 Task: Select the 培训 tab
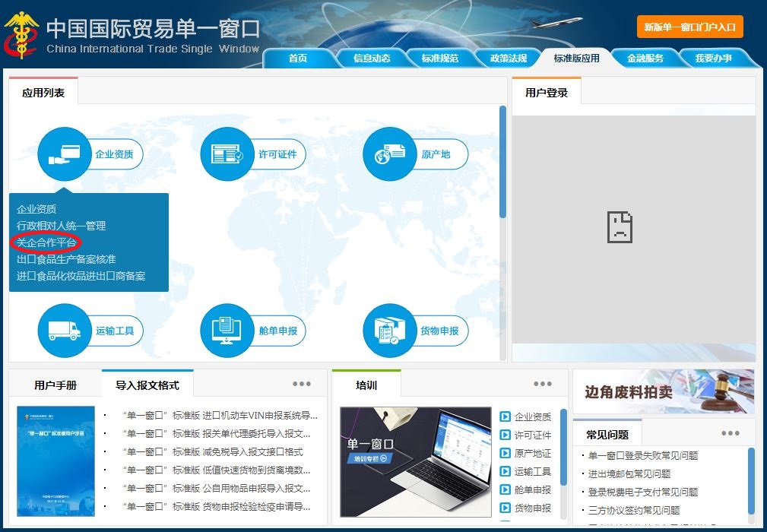click(366, 385)
